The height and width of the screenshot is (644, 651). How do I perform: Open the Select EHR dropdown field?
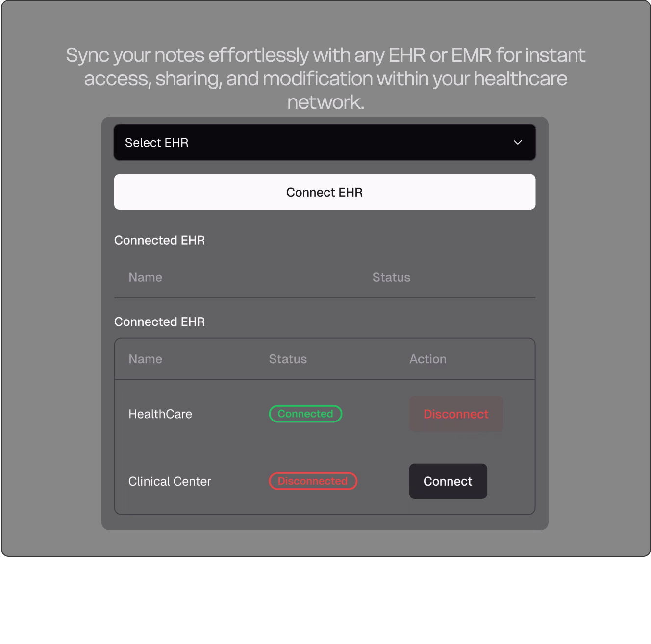pos(325,143)
